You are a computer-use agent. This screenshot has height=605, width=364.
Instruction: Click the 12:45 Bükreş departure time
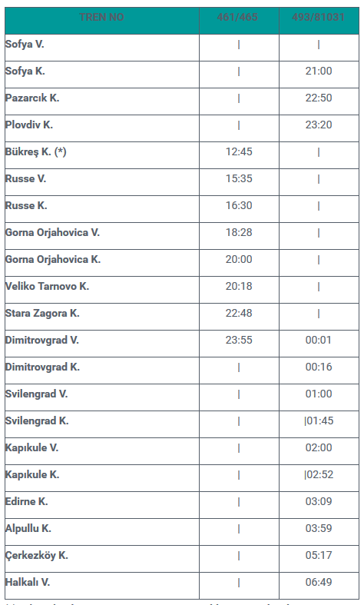(x=239, y=151)
